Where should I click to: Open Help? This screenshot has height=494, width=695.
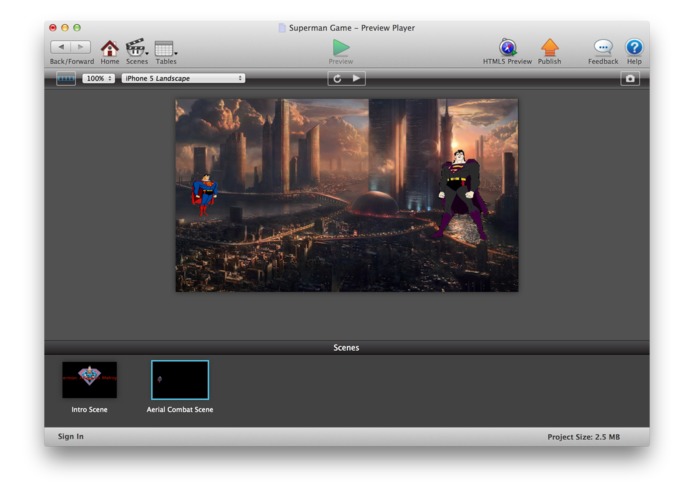634,47
